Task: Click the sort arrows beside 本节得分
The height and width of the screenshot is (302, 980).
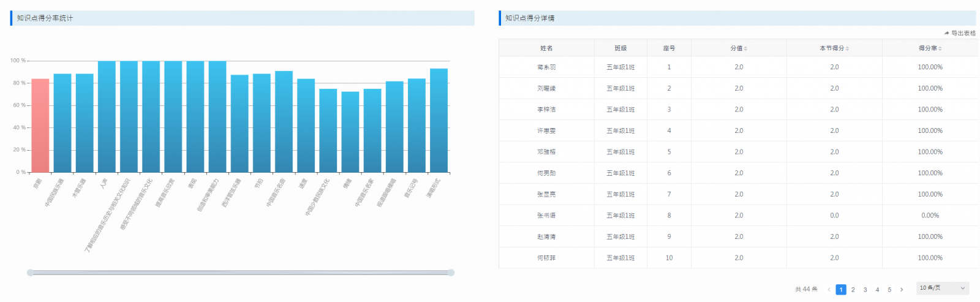Action: point(848,48)
